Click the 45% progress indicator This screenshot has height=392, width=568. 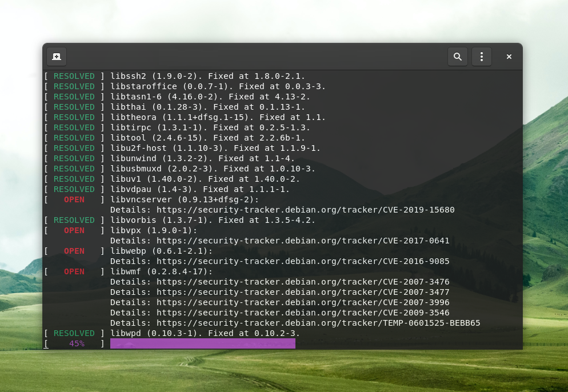tap(77, 343)
